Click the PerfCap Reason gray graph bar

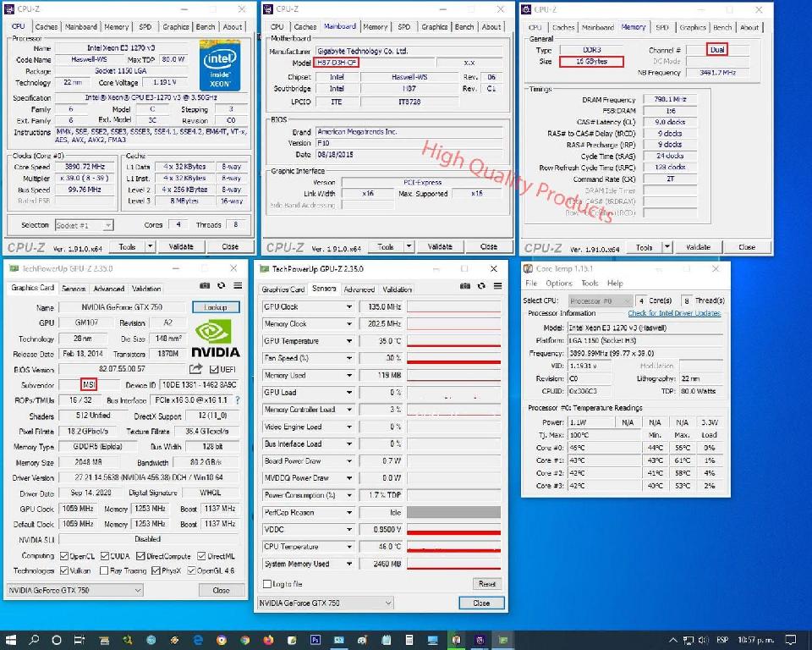click(x=453, y=512)
